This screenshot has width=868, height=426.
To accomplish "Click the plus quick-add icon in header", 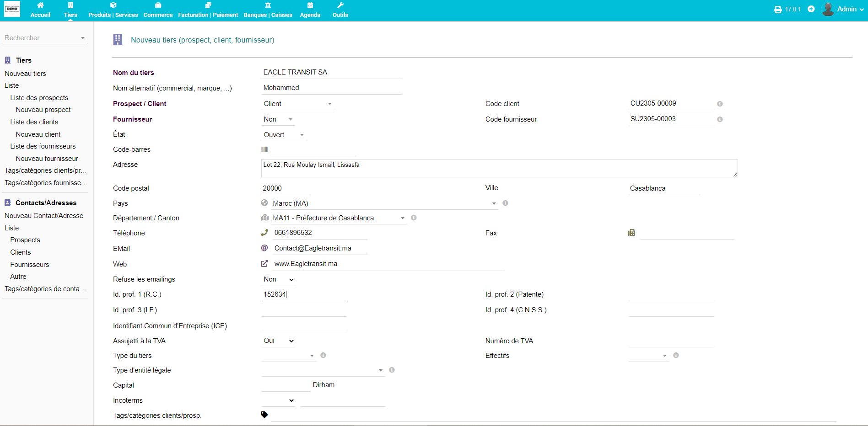I will pos(811,9).
